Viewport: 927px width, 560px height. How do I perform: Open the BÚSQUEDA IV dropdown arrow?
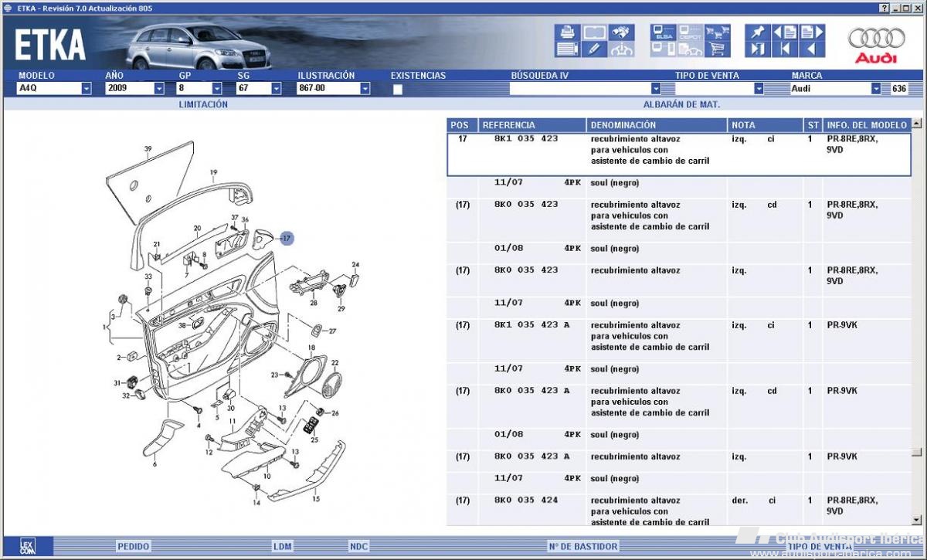click(656, 89)
